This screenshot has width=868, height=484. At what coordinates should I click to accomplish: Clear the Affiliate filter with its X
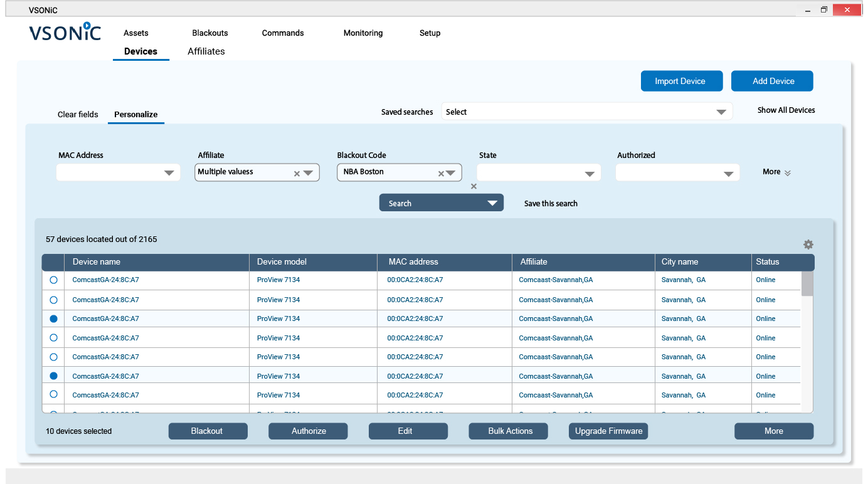pyautogui.click(x=297, y=174)
